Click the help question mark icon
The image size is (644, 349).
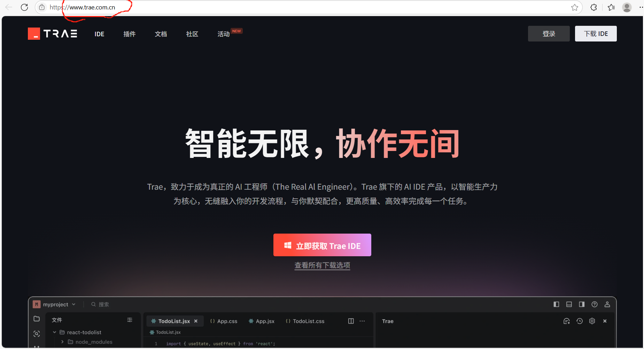595,304
